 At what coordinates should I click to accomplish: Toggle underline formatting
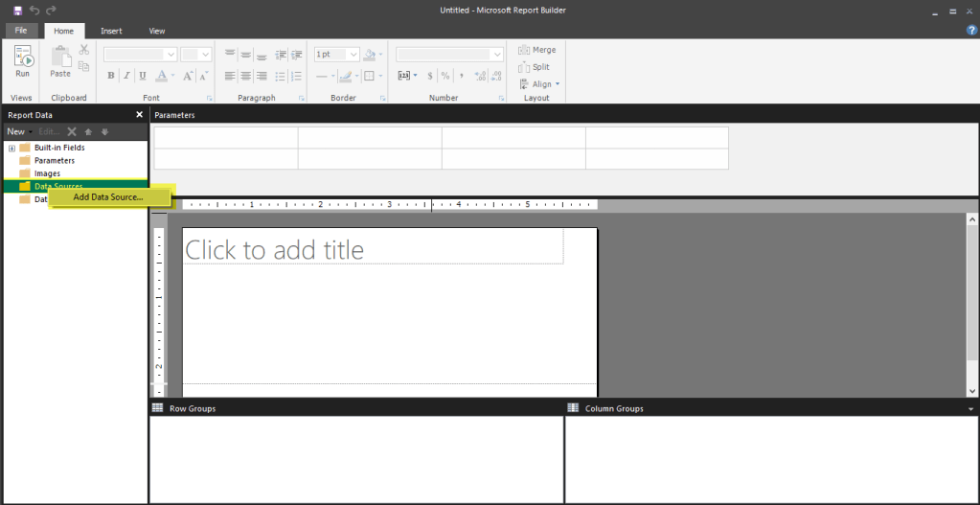142,76
